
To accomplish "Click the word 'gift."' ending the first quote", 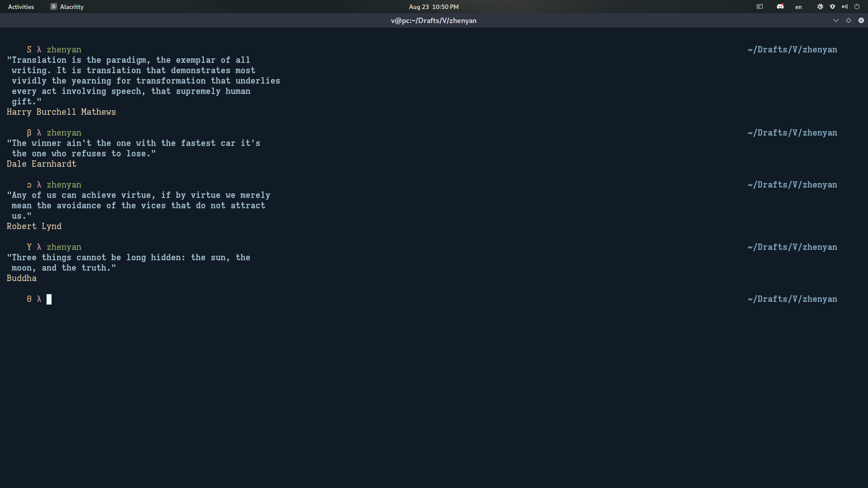I will point(27,102).
